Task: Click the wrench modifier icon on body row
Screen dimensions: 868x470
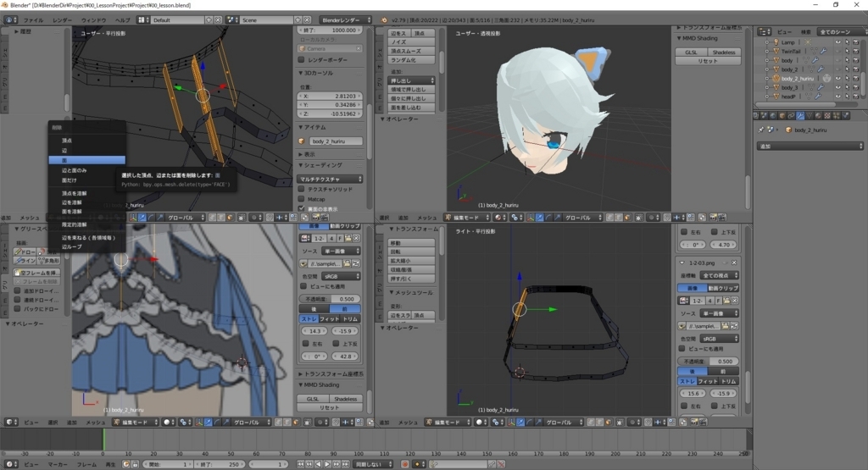Action: [x=815, y=60]
